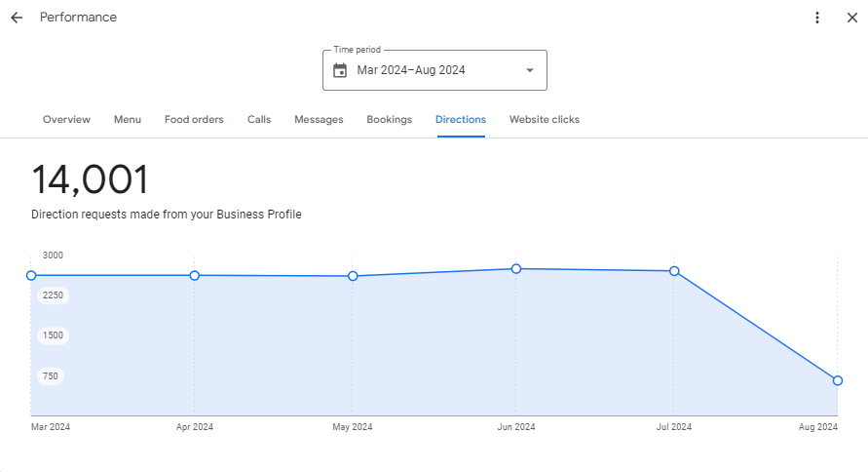
Task: Open the three-dot more options menu
Action: (817, 18)
